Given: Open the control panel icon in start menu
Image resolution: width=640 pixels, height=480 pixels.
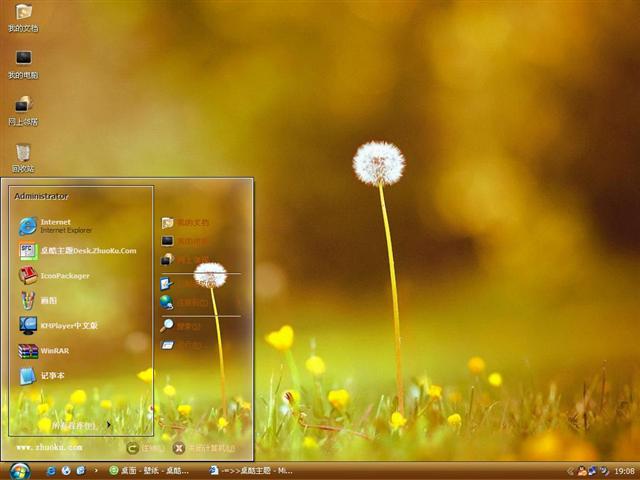Looking at the screenshot, I should coord(167,283).
